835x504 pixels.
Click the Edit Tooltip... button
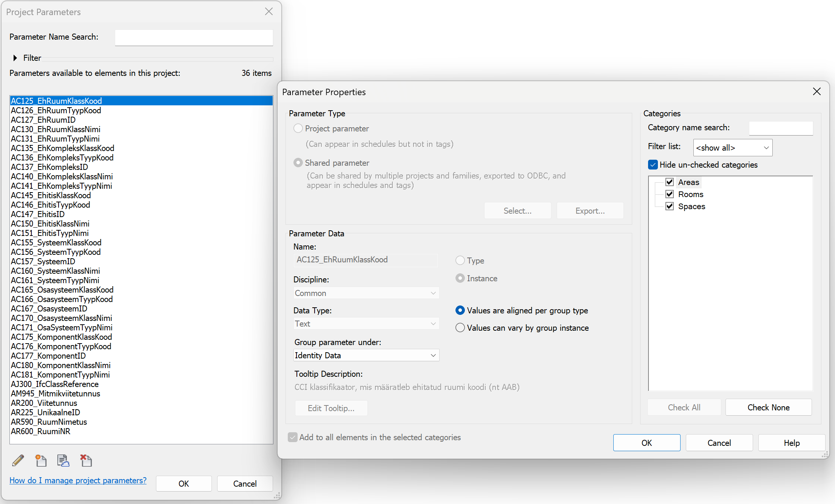[x=331, y=408]
